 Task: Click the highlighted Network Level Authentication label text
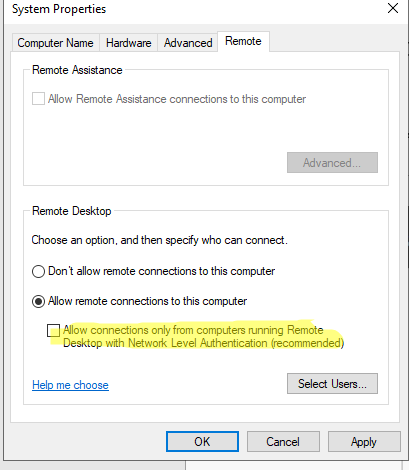pos(203,337)
